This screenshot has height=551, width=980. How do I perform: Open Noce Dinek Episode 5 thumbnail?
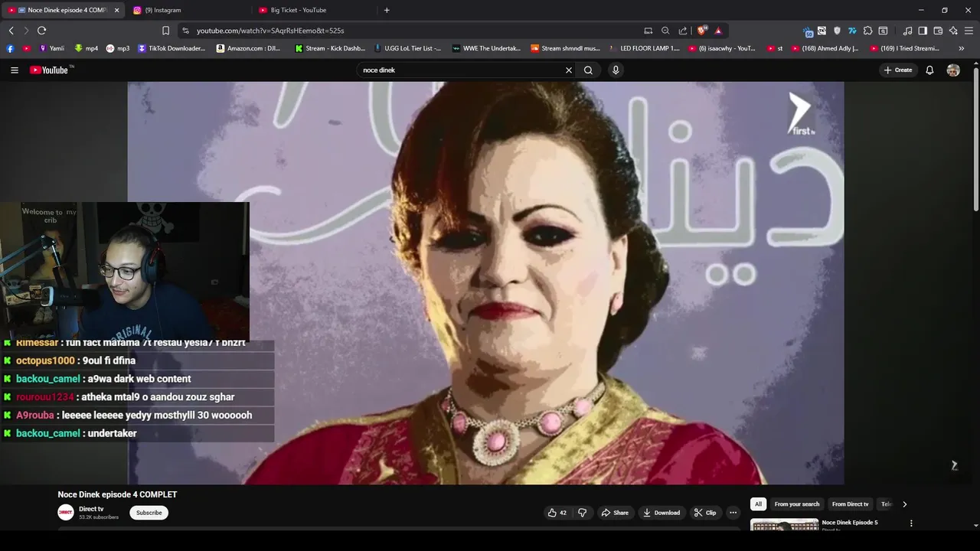point(784,525)
